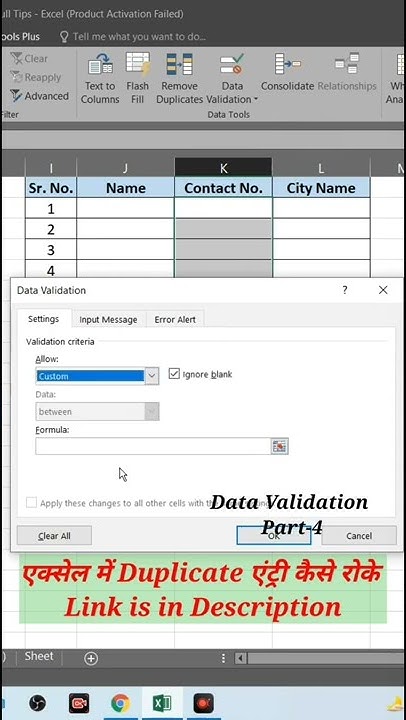Open Advanced filter options
Viewport: 406px width, 720px height.
(39, 96)
